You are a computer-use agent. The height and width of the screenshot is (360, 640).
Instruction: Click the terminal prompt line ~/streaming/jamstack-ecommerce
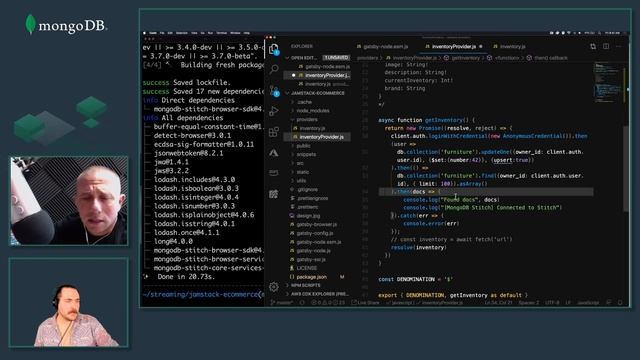click(203, 294)
